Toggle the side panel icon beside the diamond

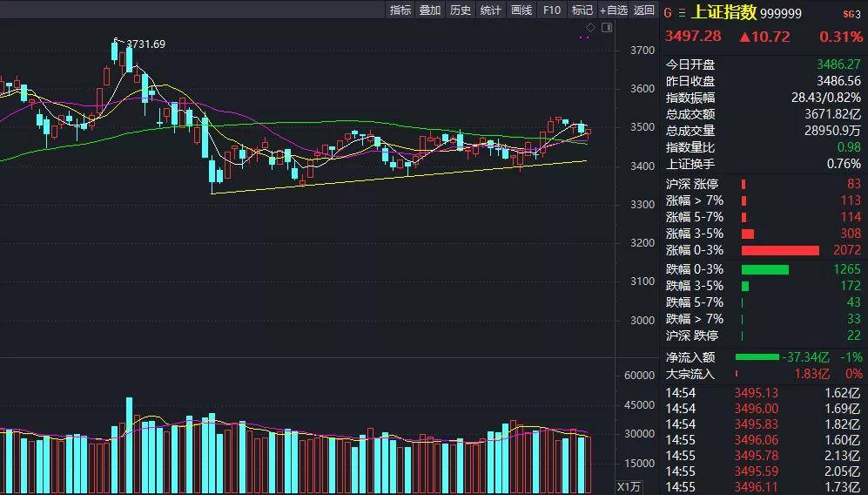pos(607,27)
